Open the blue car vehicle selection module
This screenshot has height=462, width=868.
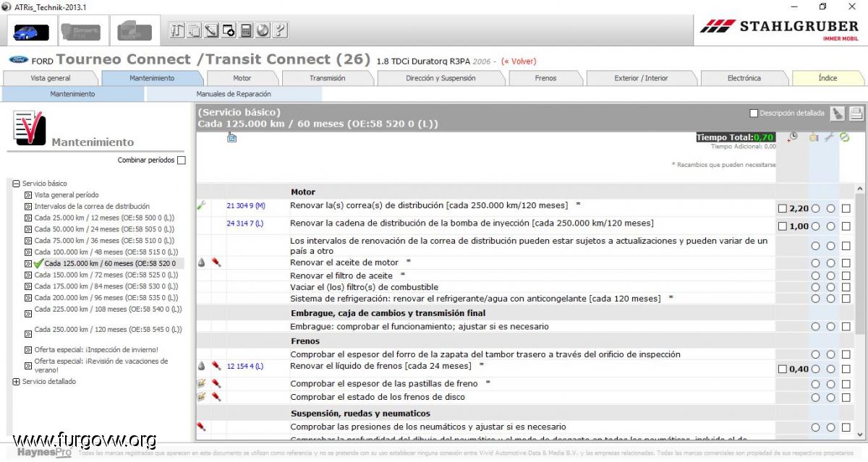click(x=31, y=32)
